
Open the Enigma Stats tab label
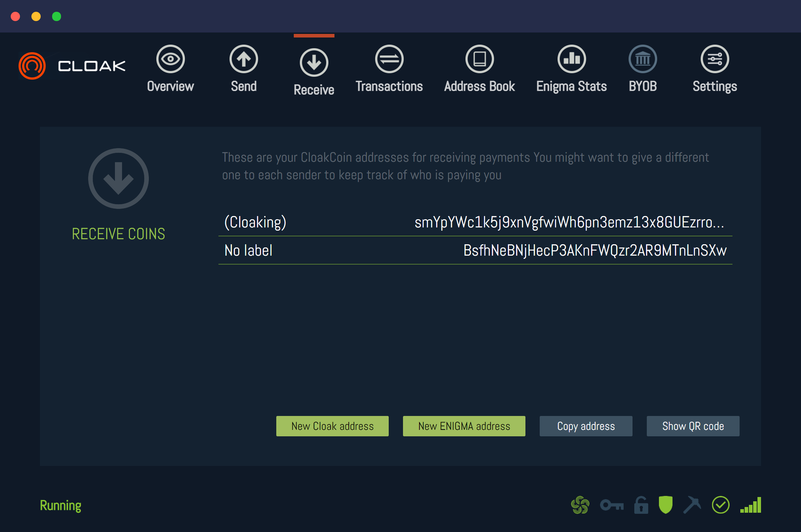[x=572, y=86]
